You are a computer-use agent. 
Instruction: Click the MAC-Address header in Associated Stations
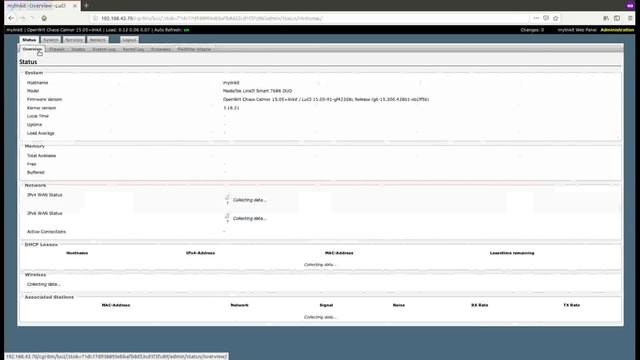tap(116, 305)
